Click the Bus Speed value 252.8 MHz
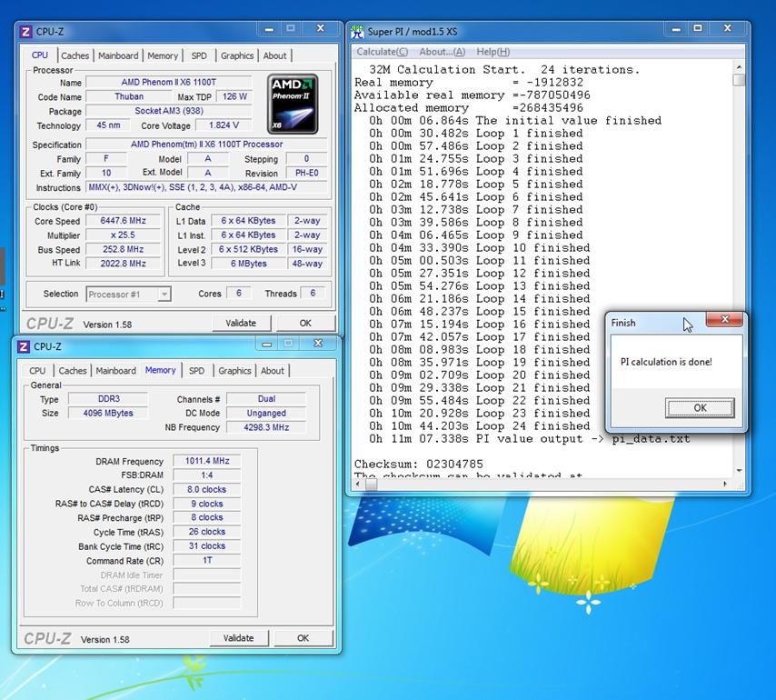The image size is (776, 700). click(x=124, y=249)
